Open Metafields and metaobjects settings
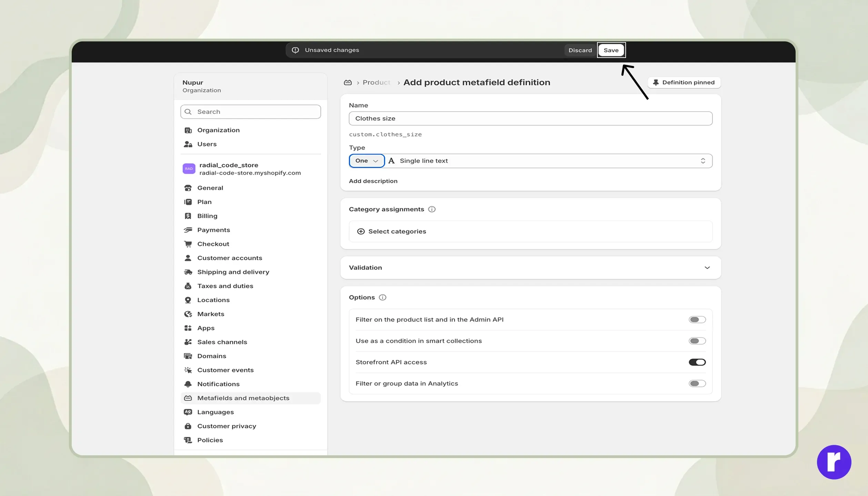This screenshot has width=868, height=496. (251, 398)
